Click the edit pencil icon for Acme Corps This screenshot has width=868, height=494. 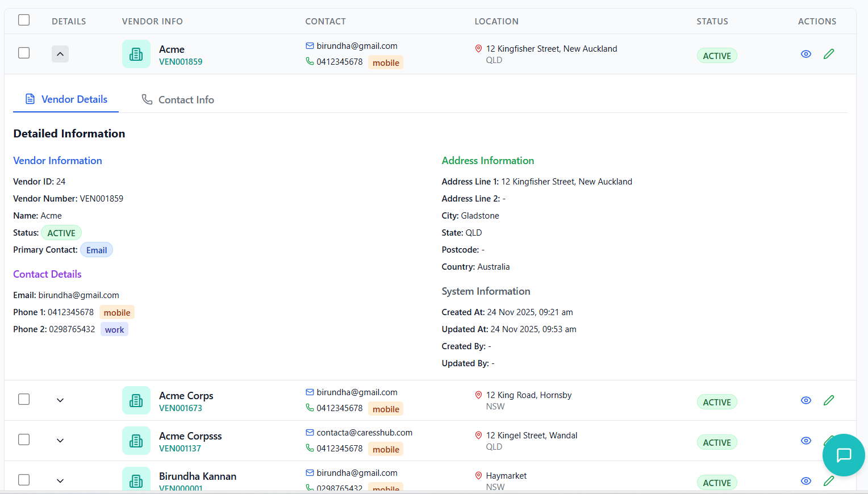[x=829, y=400]
